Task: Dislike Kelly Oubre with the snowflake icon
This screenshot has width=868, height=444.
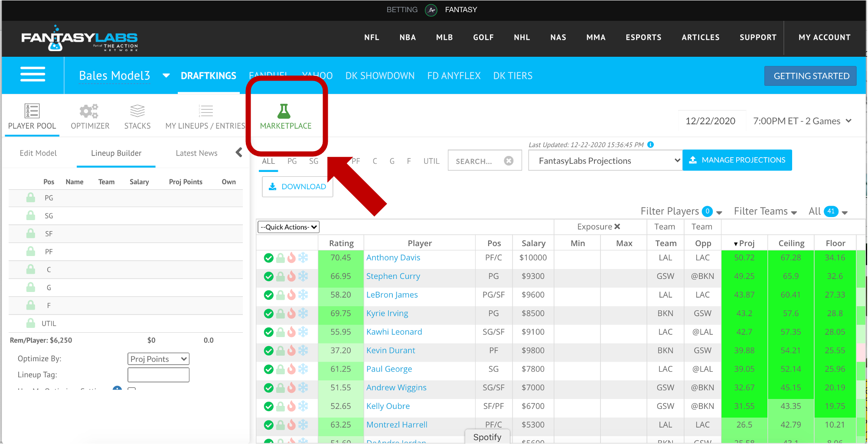Action: (303, 407)
